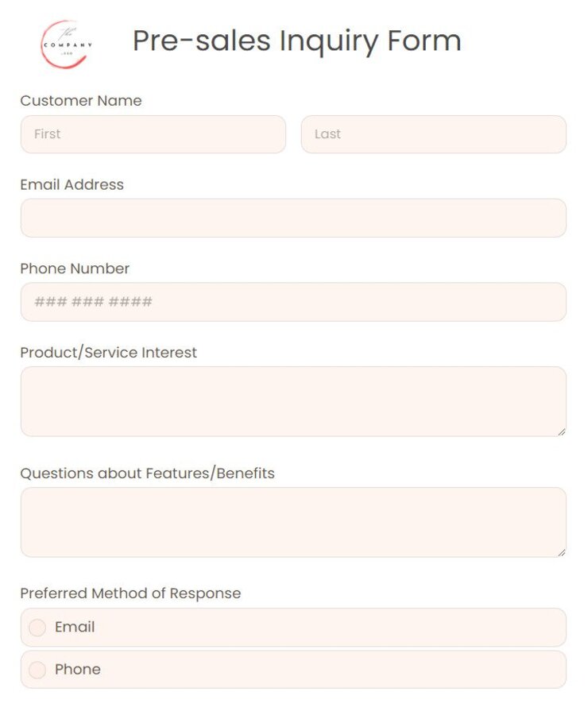The width and height of the screenshot is (588, 715).
Task: Click the Product/Service Interest text area
Action: pyautogui.click(x=293, y=401)
